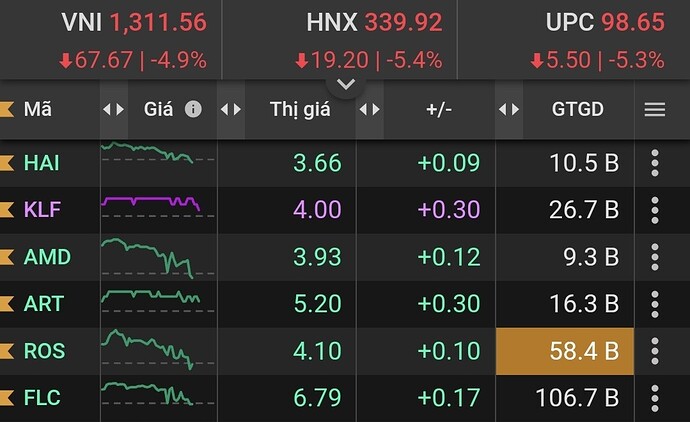Viewport: 690px width, 422px height.
Task: Expand the index panel with down chevron
Action: click(346, 84)
